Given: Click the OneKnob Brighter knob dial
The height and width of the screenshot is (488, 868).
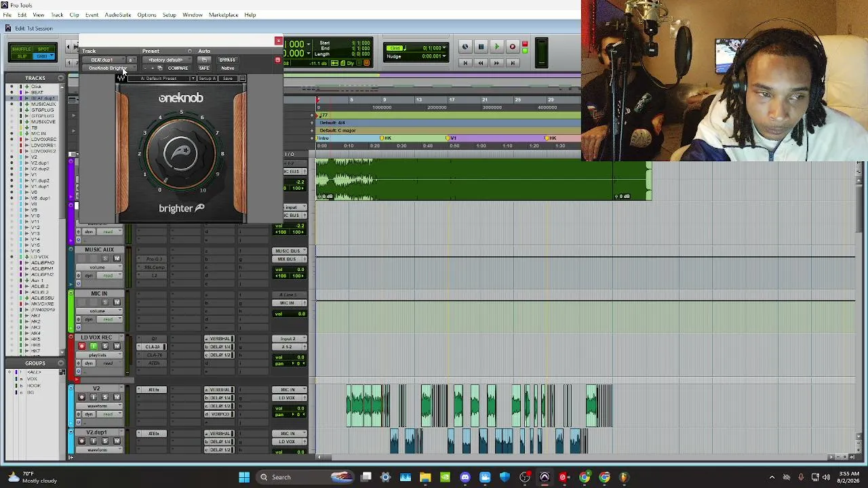Looking at the screenshot, I should (180, 153).
